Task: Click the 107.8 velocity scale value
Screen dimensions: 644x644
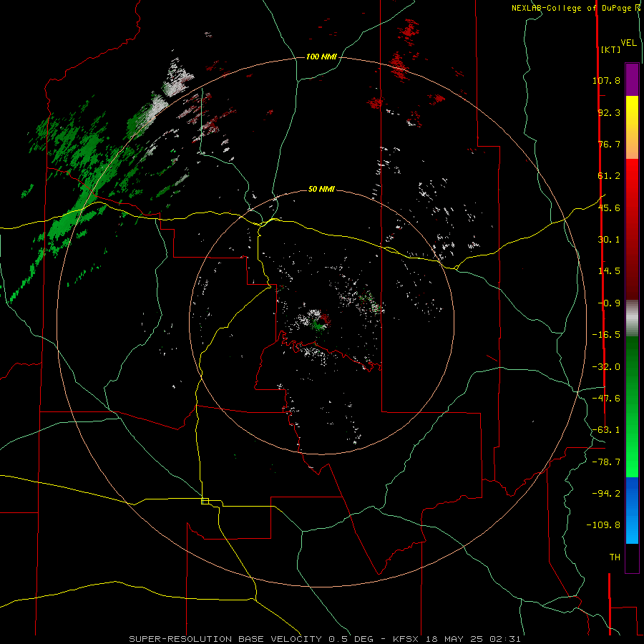Action: [x=606, y=80]
